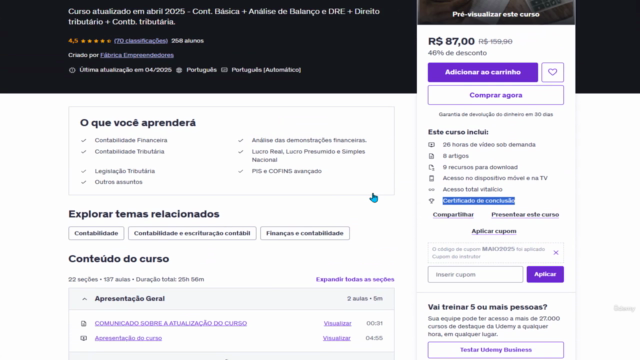
Task: Click Adicionar ao carrinho button
Action: (483, 72)
